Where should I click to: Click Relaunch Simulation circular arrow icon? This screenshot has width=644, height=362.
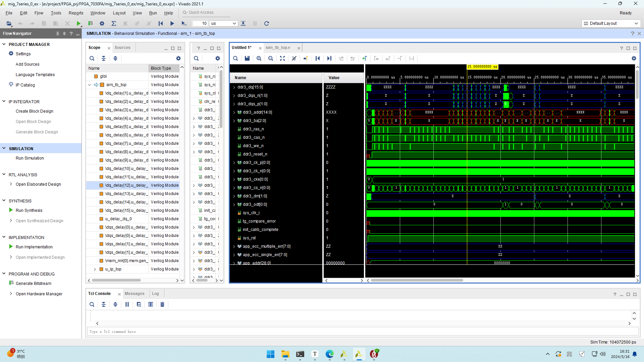point(267,23)
